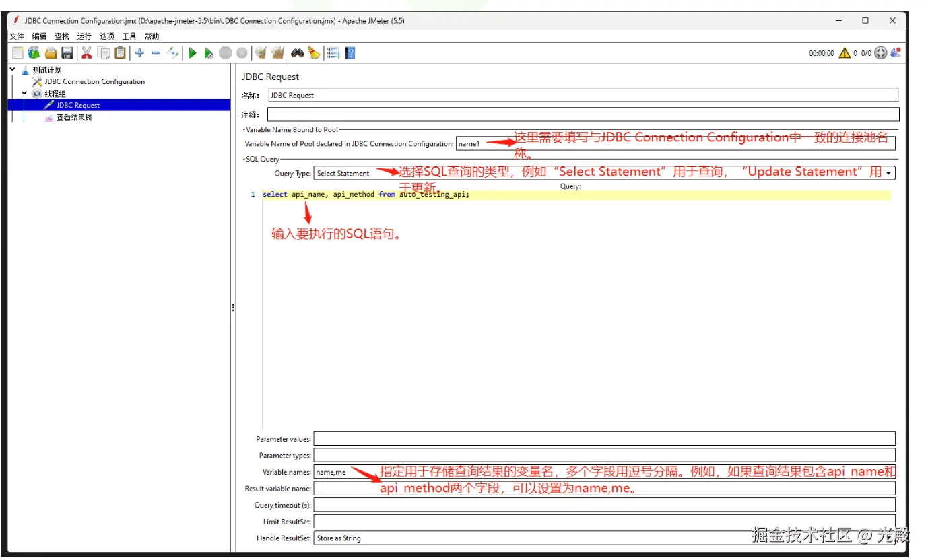Click the Reset Search brush icon
Viewport: 926px width, 560px height.
[x=314, y=53]
